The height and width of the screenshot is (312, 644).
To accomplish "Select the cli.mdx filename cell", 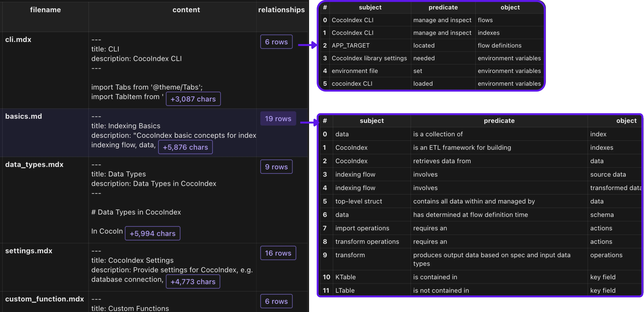I will (x=18, y=39).
